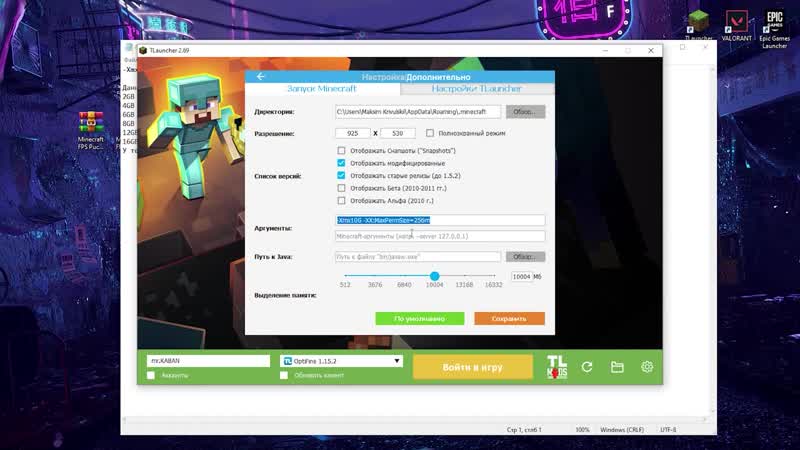Uncheck displaying modified versions

point(341,163)
